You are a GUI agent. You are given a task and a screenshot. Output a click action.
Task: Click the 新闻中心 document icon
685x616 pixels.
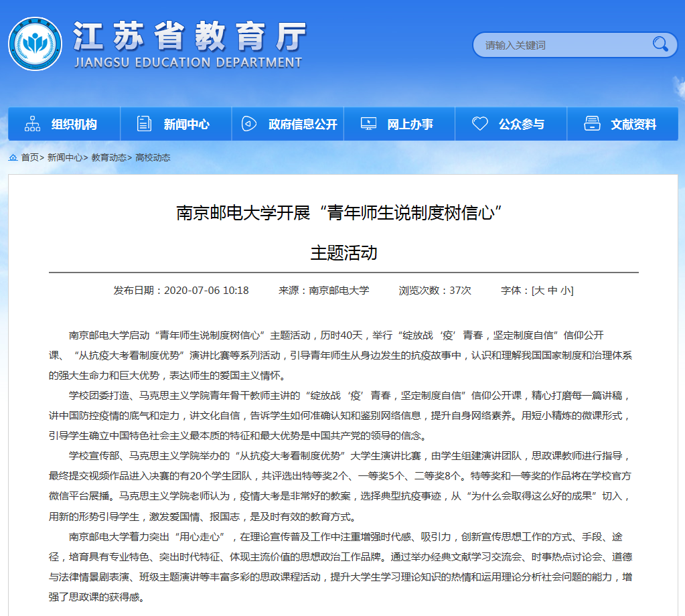[144, 124]
